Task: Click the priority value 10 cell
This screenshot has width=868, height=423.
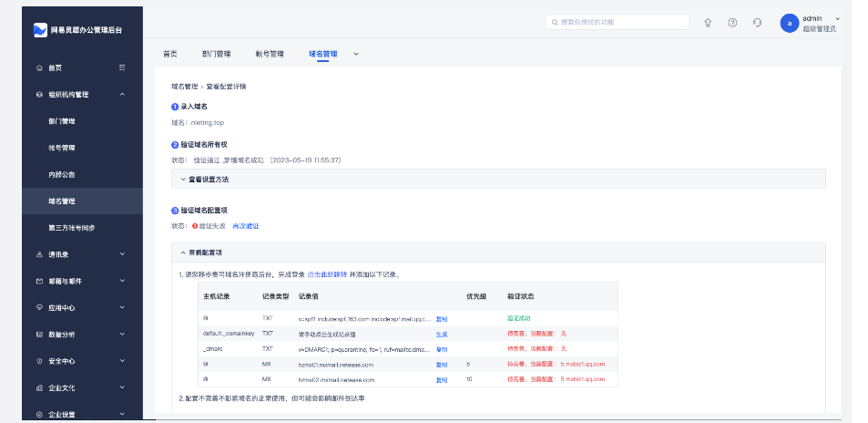Action: [469, 380]
